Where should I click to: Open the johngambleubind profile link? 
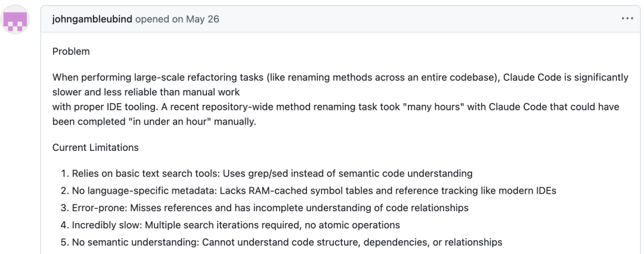point(92,19)
